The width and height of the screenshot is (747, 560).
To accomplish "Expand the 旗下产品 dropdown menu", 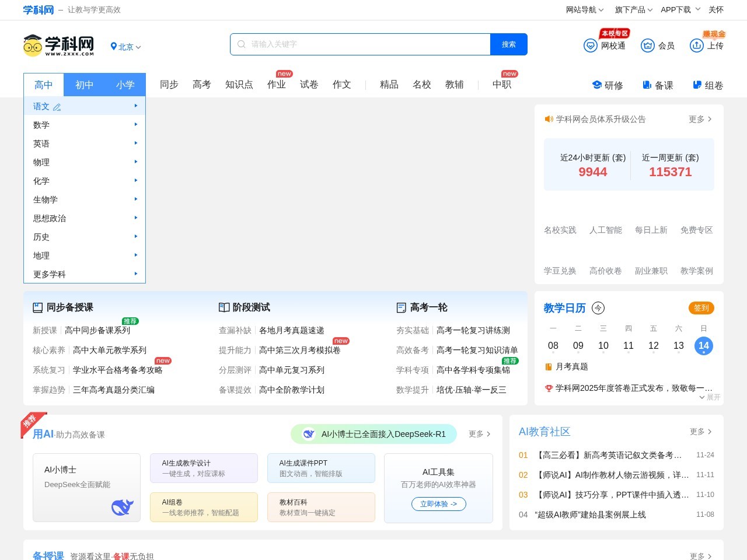I will tap(633, 10).
